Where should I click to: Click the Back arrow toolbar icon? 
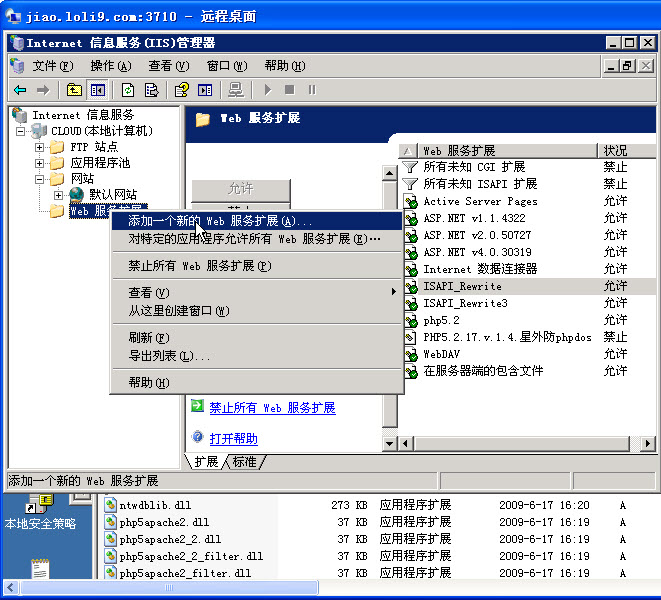point(20,90)
